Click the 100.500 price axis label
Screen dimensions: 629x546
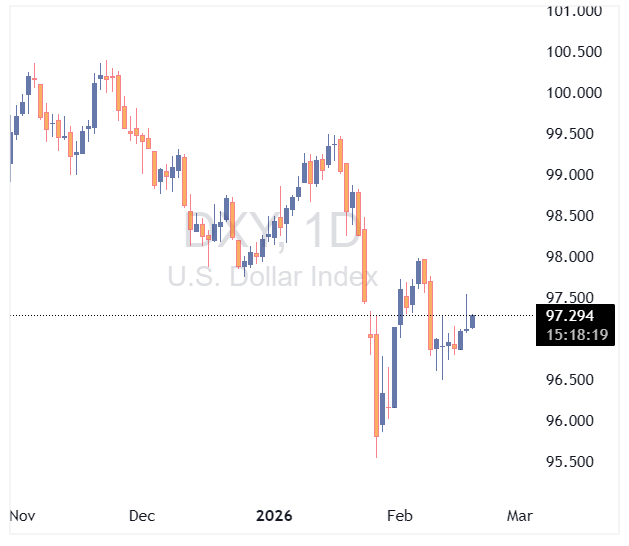pyautogui.click(x=574, y=52)
